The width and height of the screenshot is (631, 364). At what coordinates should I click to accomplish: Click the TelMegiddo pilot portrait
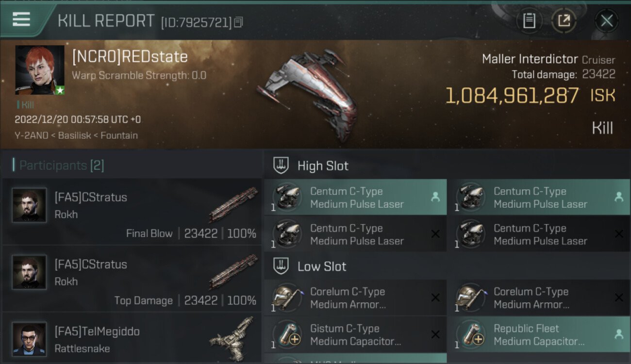[29, 339]
